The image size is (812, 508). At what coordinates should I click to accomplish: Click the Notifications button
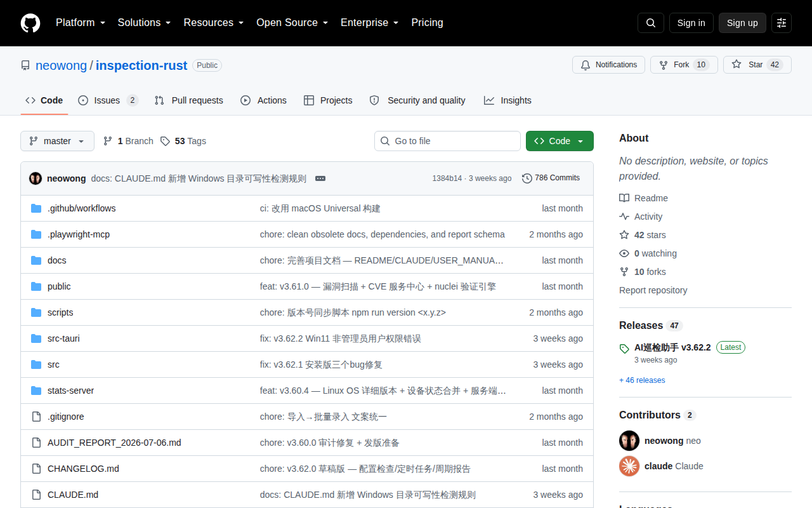coord(609,65)
